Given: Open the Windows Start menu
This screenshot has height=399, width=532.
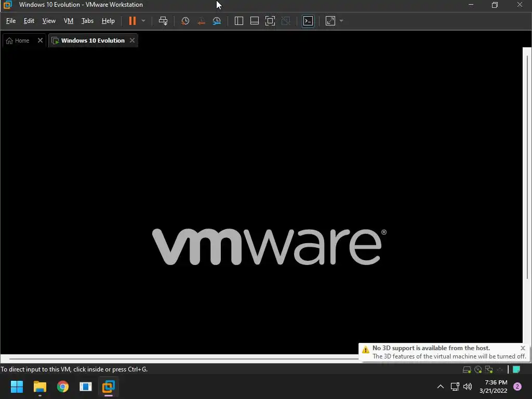Looking at the screenshot, I should pyautogui.click(x=17, y=387).
